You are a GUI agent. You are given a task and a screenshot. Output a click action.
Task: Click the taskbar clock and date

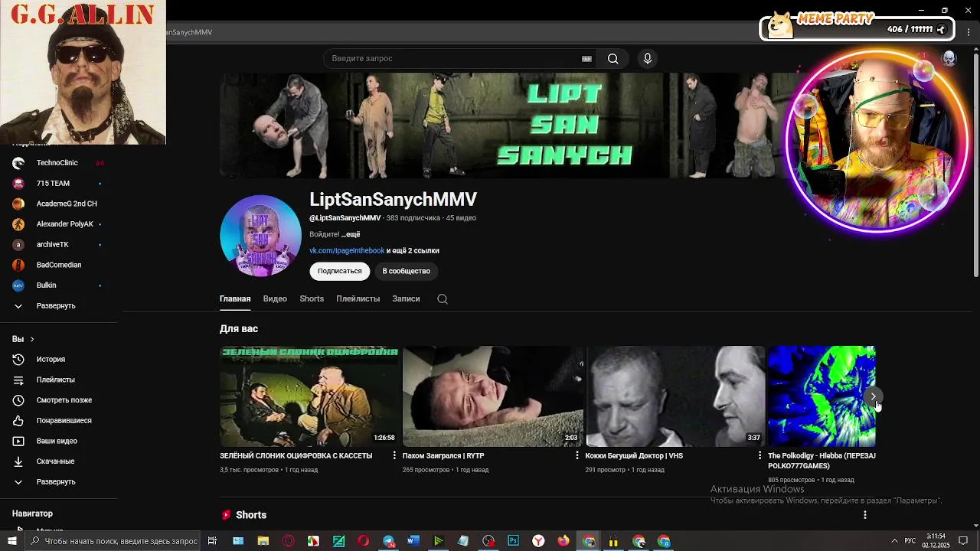936,541
